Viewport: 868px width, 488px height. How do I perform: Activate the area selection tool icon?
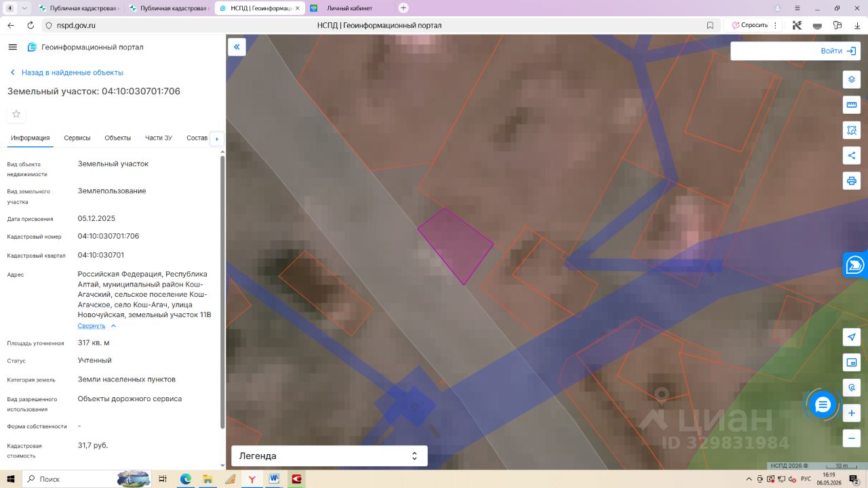[x=852, y=130]
